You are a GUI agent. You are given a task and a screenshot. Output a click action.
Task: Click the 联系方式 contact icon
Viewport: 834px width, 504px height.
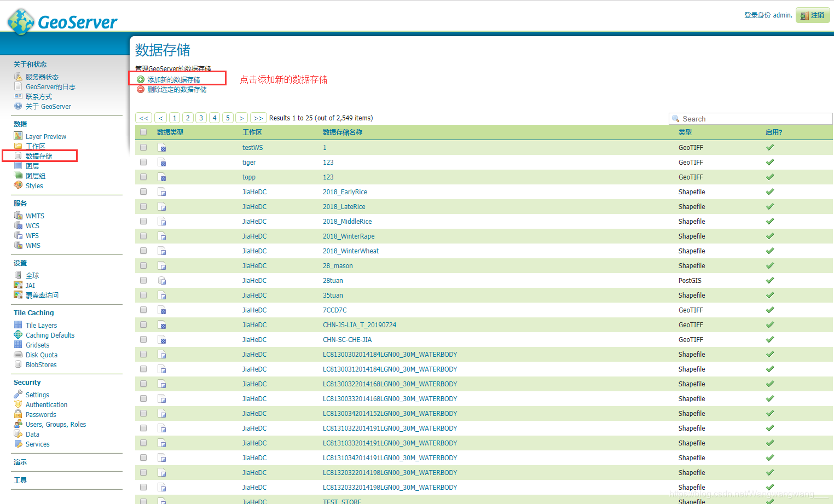coord(18,96)
